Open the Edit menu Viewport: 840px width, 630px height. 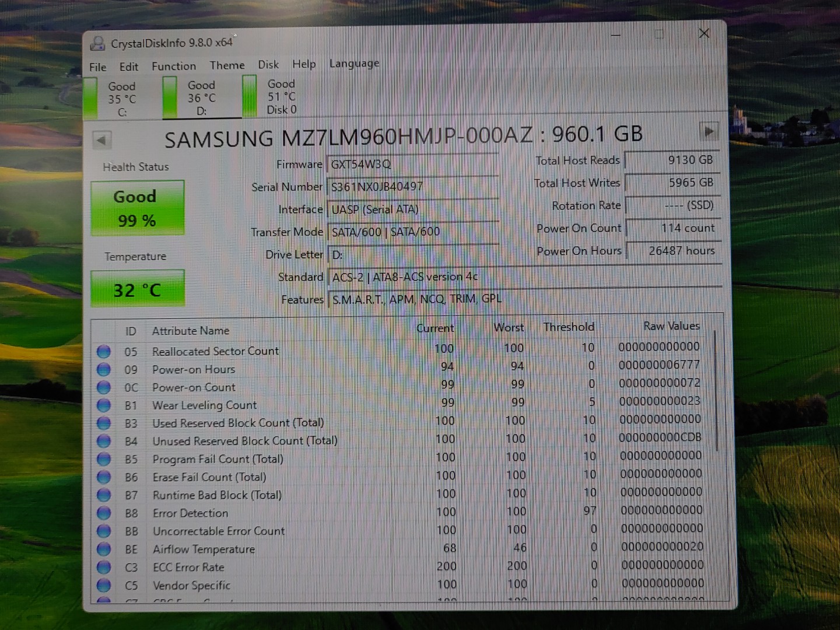(128, 66)
